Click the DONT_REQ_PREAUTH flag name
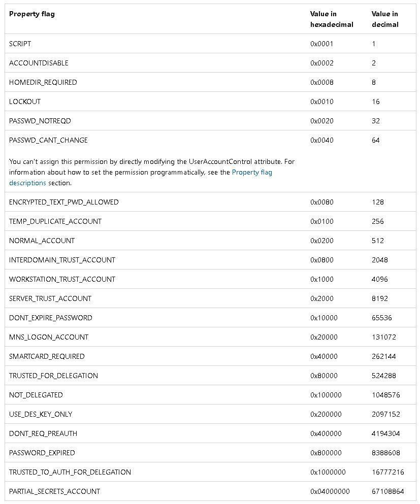This screenshot has width=420, height=504. (x=43, y=433)
